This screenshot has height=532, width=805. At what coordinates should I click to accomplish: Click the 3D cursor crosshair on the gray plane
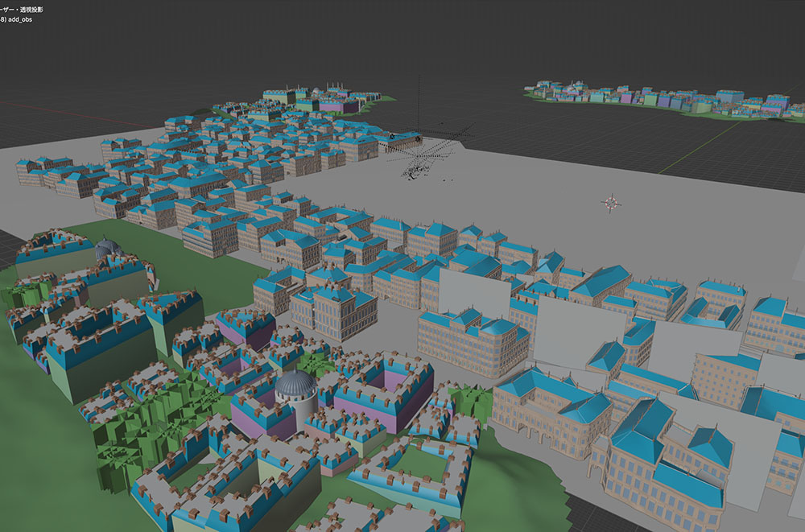611,204
